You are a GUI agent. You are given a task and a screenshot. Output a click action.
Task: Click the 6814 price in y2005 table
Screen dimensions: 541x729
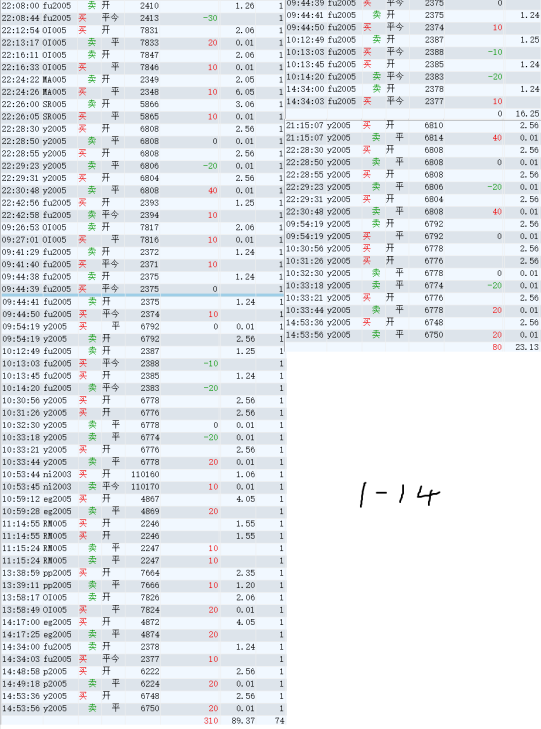pos(434,138)
